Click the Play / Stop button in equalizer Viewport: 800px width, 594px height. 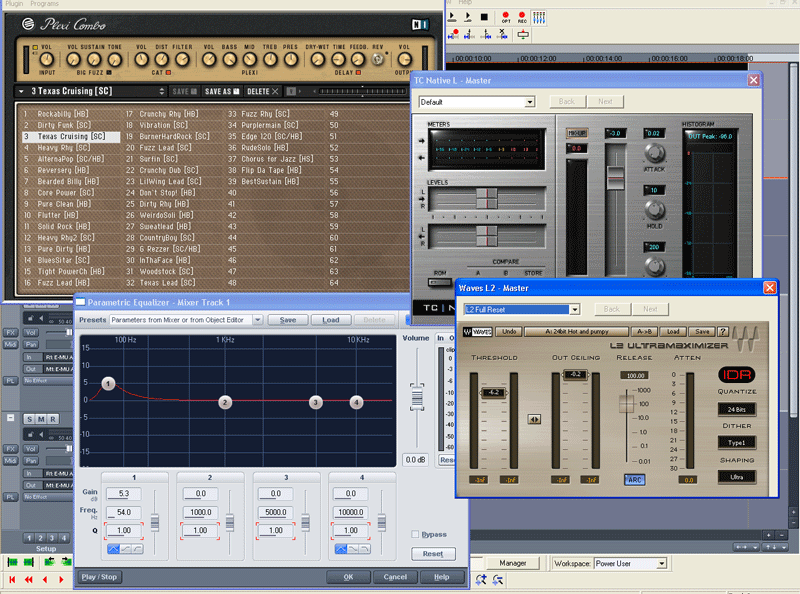click(x=99, y=577)
